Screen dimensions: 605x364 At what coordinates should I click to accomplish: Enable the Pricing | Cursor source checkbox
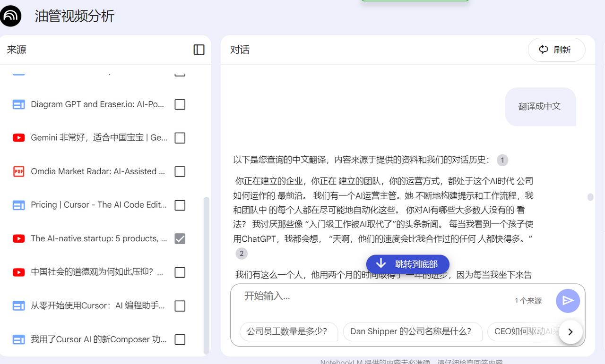point(180,205)
